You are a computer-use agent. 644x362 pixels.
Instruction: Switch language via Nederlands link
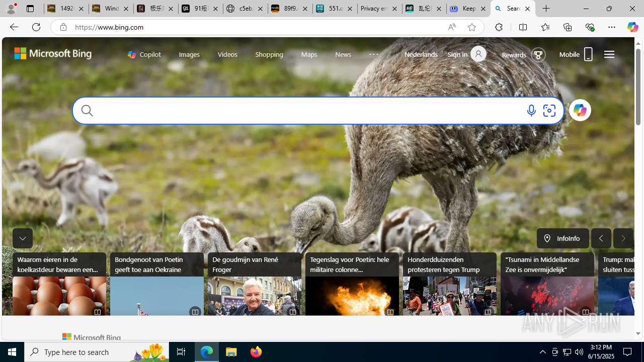(421, 54)
